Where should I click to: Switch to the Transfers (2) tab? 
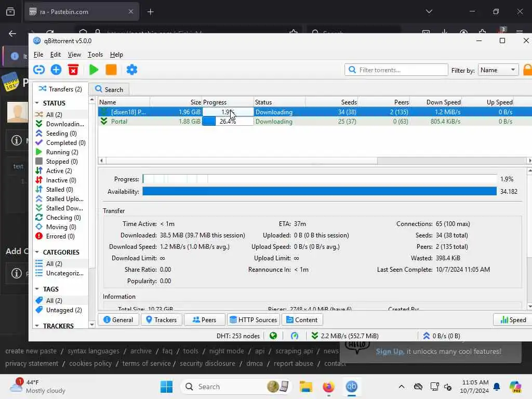pos(60,89)
